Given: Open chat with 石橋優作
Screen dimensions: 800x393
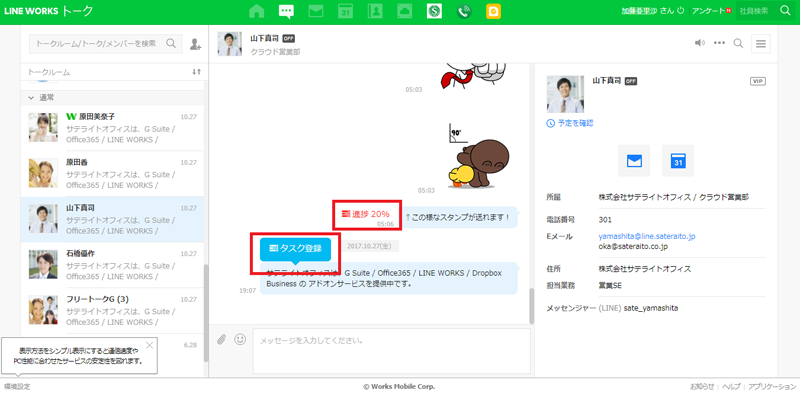Looking at the screenshot, I should pos(112,265).
